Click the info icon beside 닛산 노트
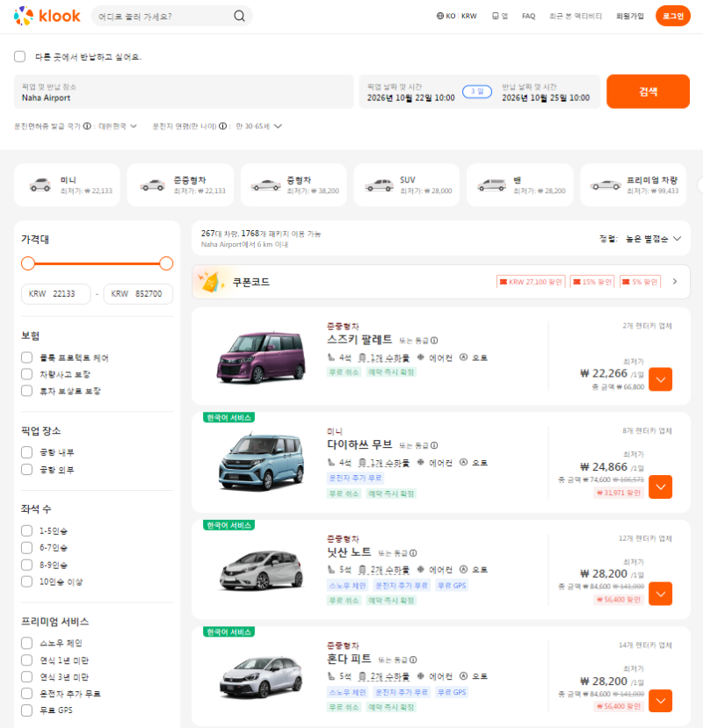Viewport: 703px width, 728px height. [x=413, y=553]
